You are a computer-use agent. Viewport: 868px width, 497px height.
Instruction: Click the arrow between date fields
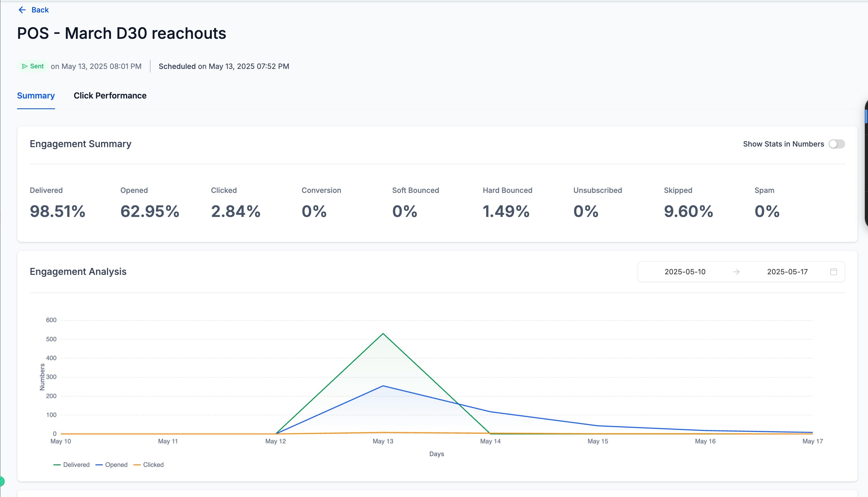pyautogui.click(x=736, y=272)
